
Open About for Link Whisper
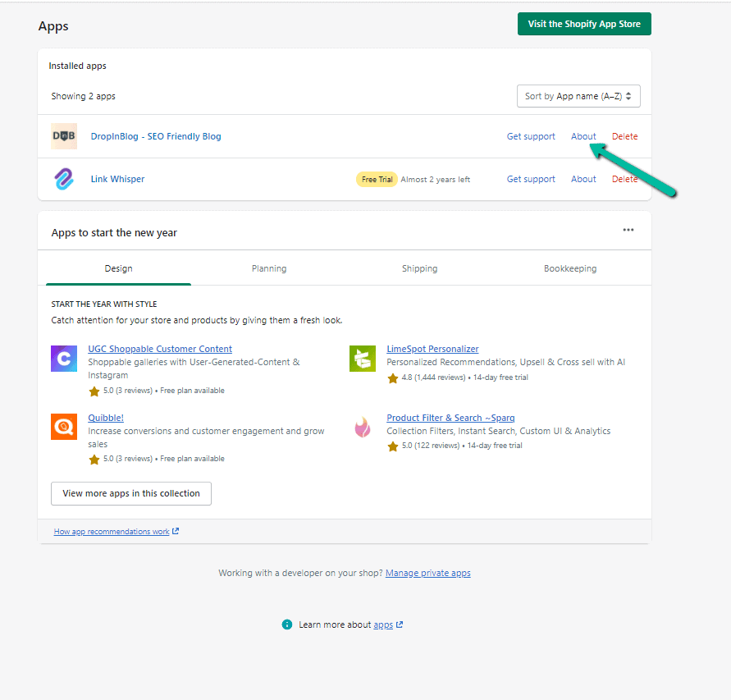tap(583, 179)
